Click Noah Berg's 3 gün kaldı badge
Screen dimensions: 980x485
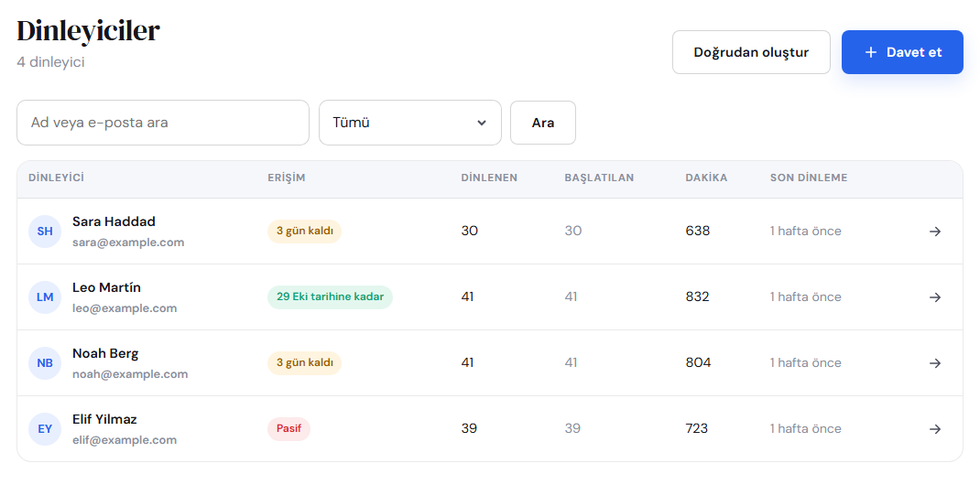point(304,363)
